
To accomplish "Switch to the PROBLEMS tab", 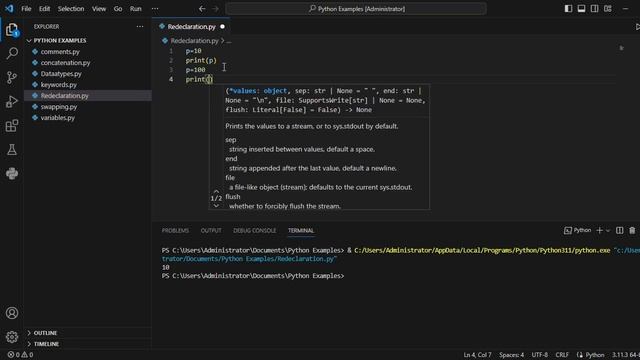I will pos(175,231).
